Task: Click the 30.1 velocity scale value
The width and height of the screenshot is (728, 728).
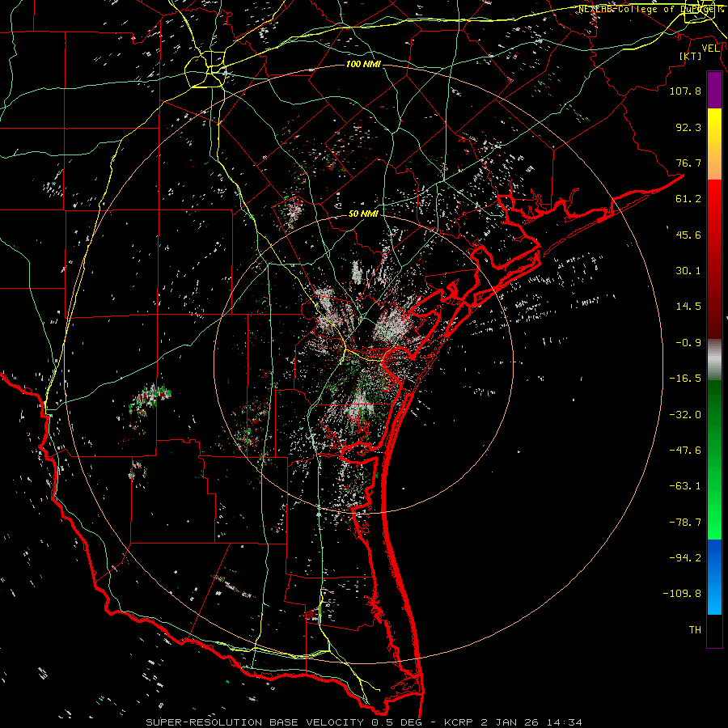Action: [x=688, y=271]
